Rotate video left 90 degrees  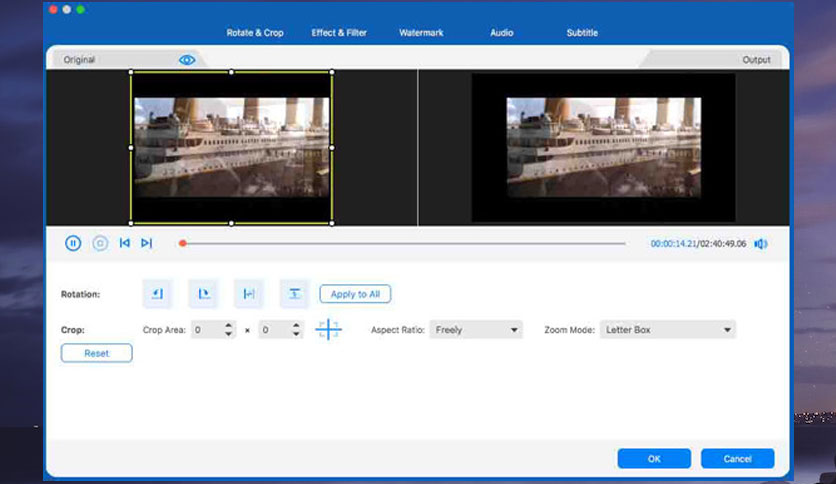coord(157,294)
